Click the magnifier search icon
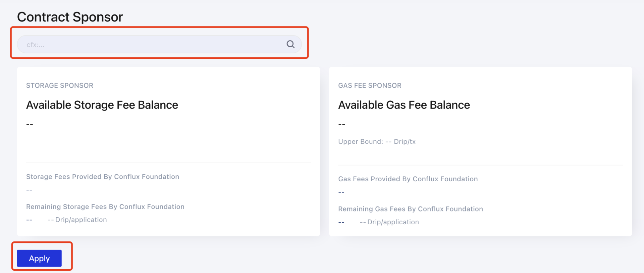 tap(290, 44)
